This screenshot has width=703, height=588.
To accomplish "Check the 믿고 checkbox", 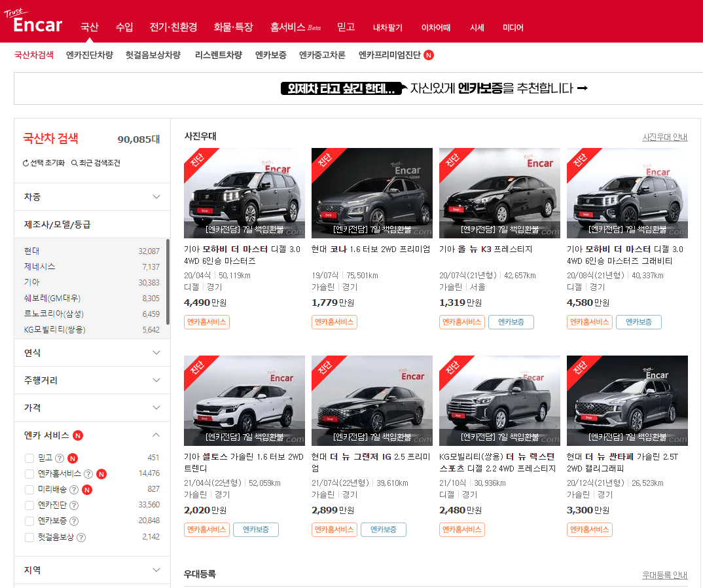I will pyautogui.click(x=29, y=458).
